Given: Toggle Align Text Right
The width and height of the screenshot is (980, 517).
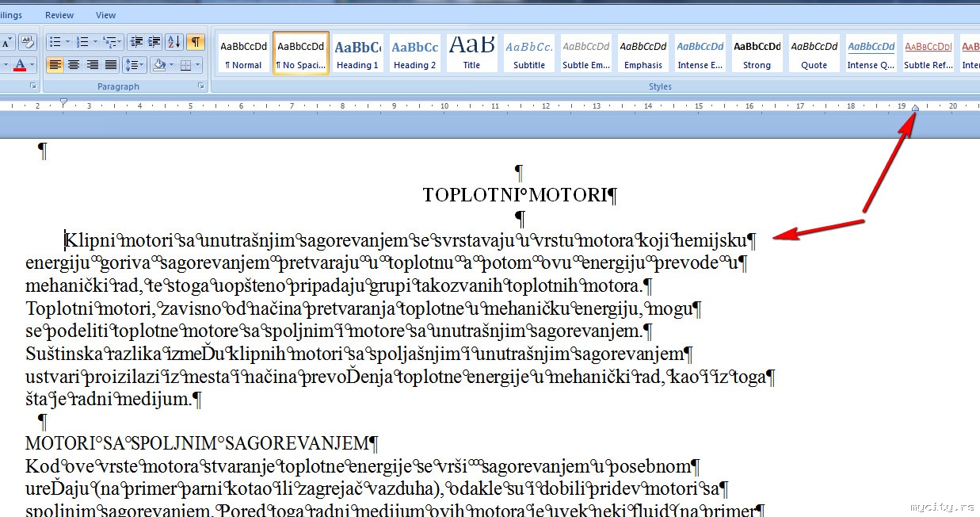Looking at the screenshot, I should click(x=92, y=64).
